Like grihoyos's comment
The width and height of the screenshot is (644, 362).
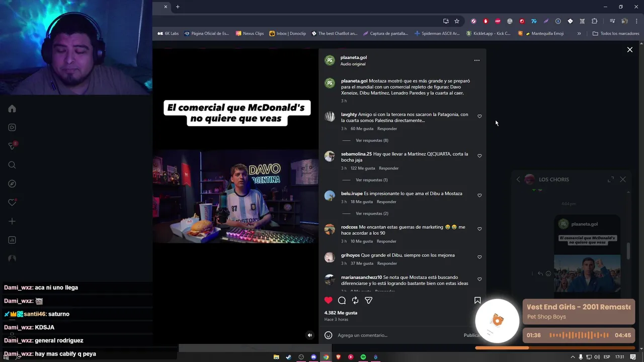(479, 257)
